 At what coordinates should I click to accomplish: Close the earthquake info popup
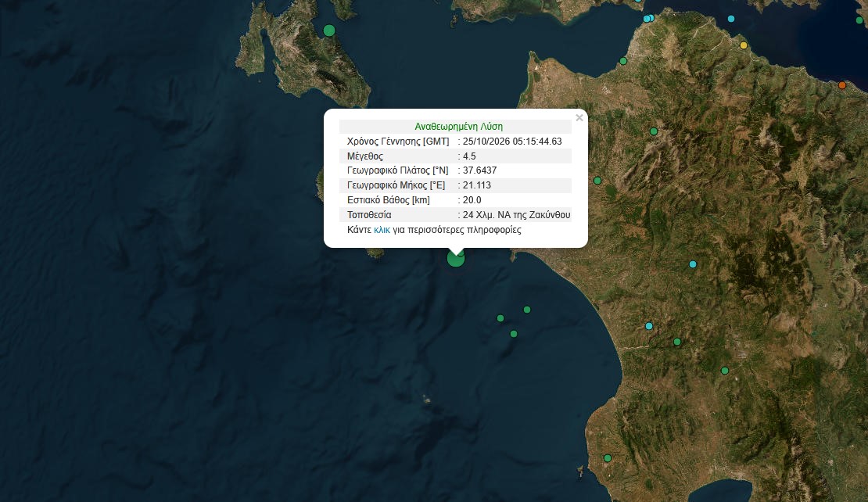tap(579, 118)
